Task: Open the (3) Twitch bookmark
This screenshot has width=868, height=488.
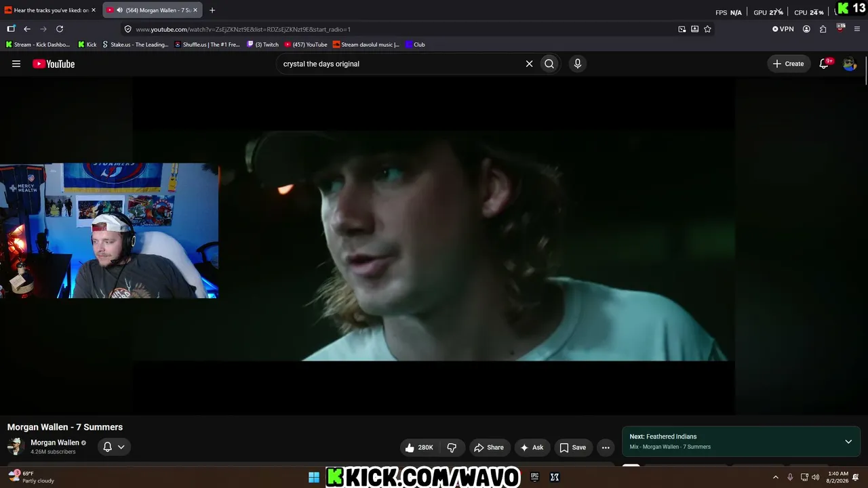Action: tap(262, 45)
